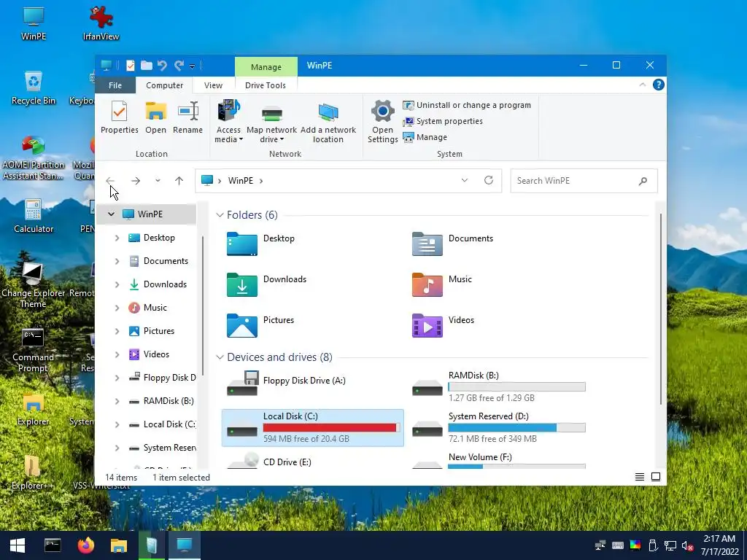The width and height of the screenshot is (747, 560).
Task: Expand the Desktop tree node
Action: point(117,238)
